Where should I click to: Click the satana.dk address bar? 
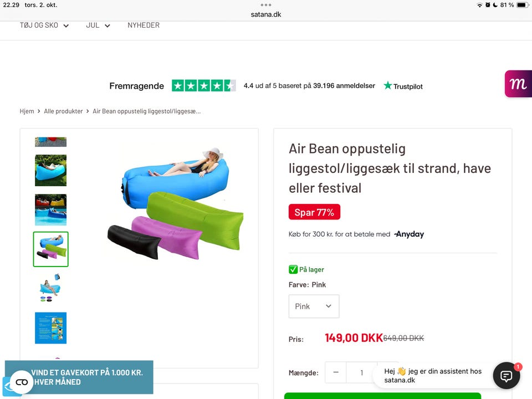click(x=266, y=14)
